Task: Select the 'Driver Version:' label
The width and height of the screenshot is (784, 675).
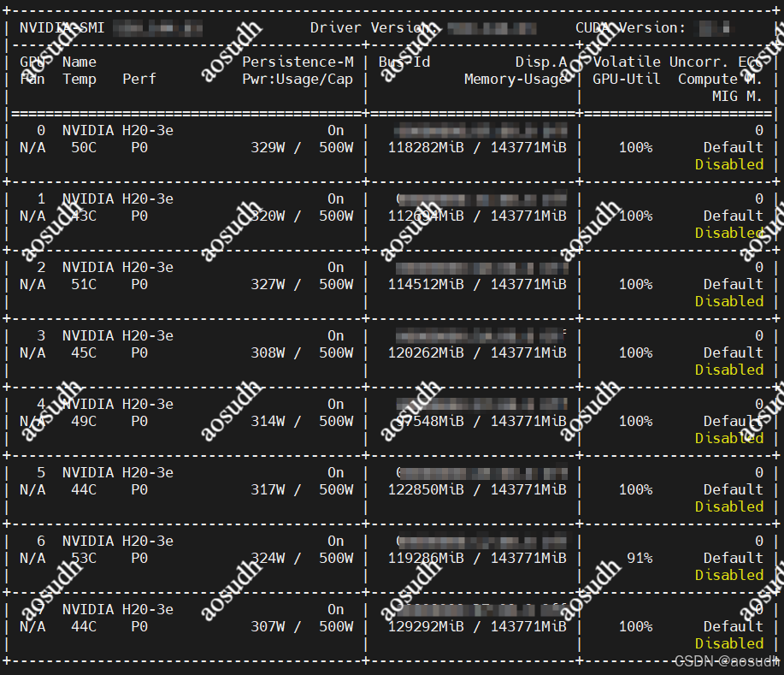Action: click(x=374, y=27)
